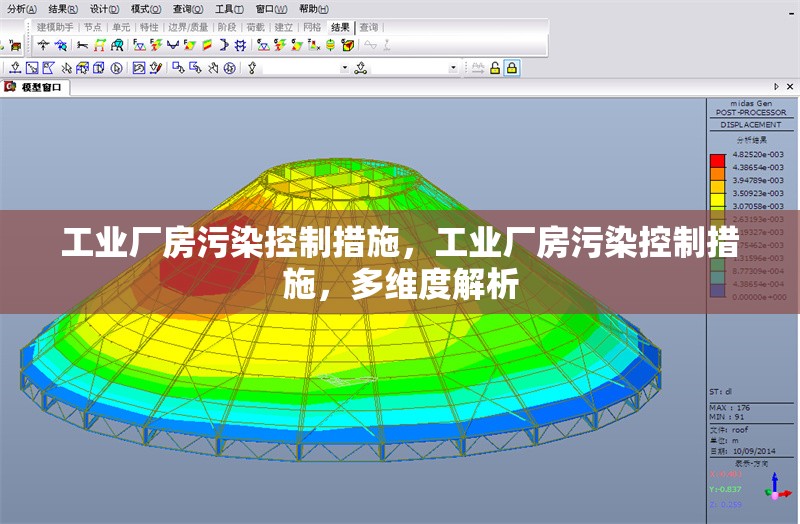Toggle the closed padlock icon

coord(512,68)
